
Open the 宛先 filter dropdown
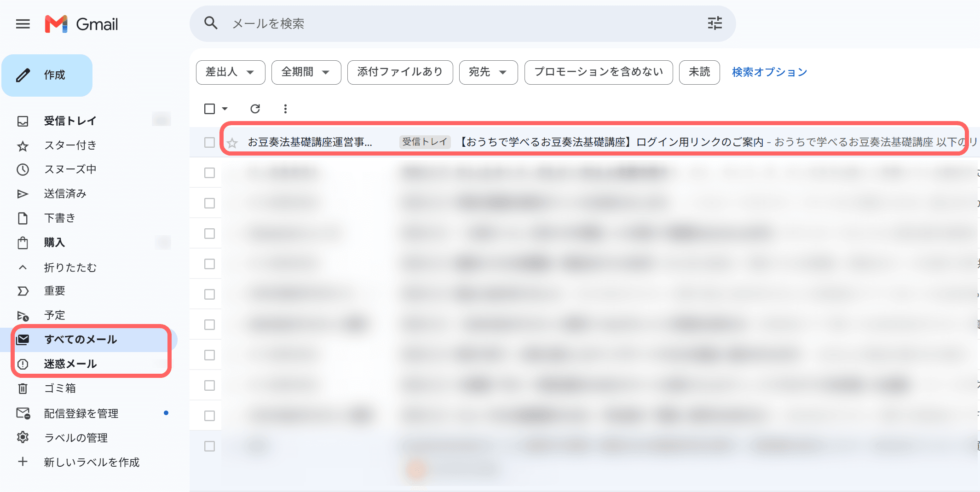point(488,72)
